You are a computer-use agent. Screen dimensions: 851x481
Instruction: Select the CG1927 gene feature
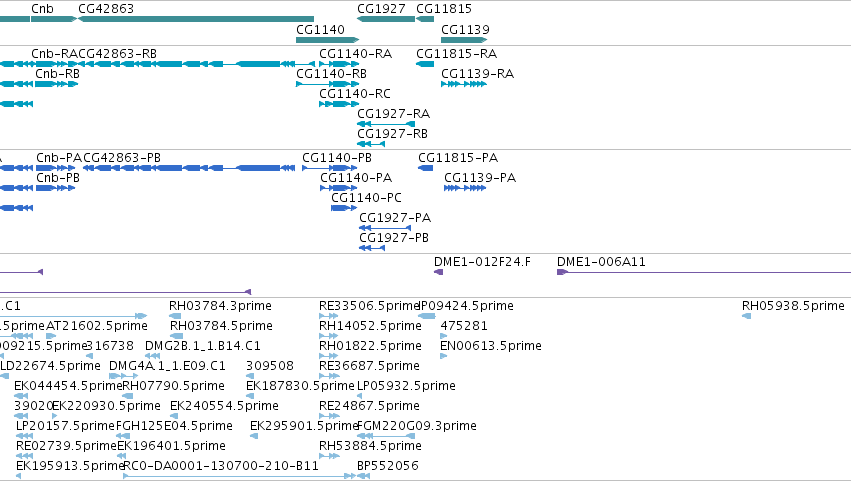(x=386, y=19)
